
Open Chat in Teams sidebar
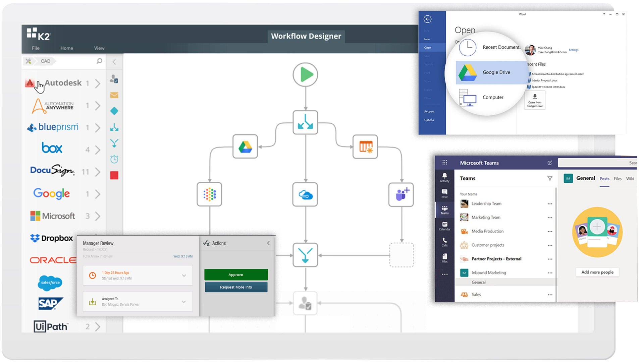(444, 193)
